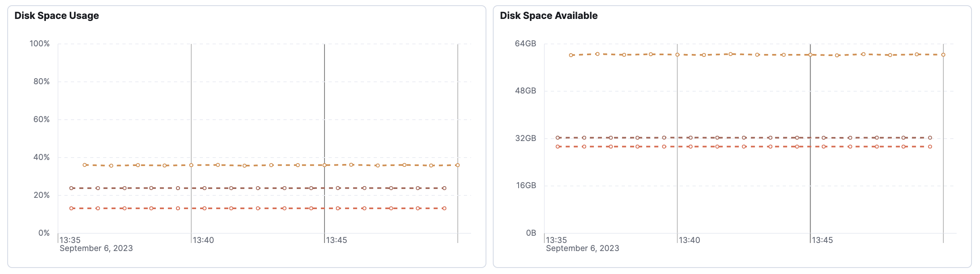Click the 13:45 time label in Available chart
980x274 pixels.
822,240
